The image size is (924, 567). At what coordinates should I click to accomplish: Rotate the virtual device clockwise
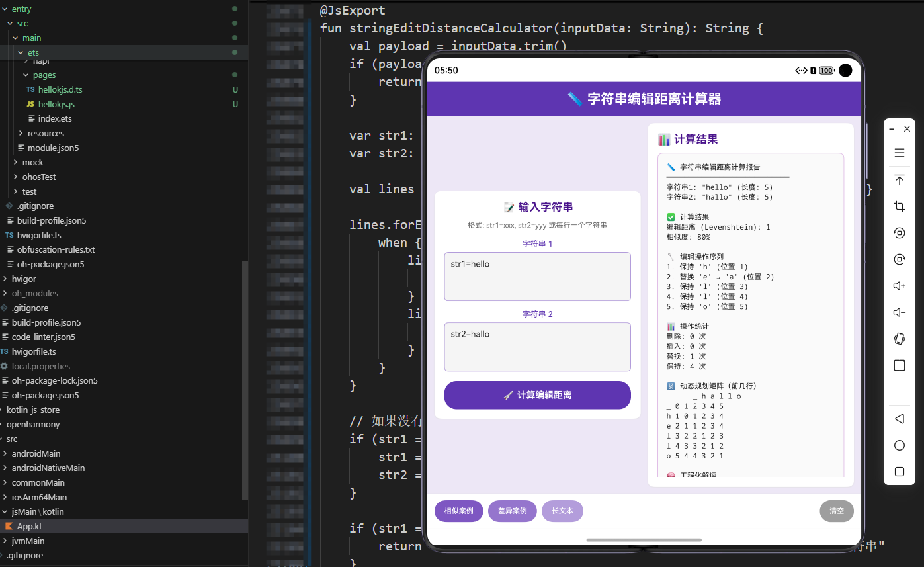click(900, 259)
